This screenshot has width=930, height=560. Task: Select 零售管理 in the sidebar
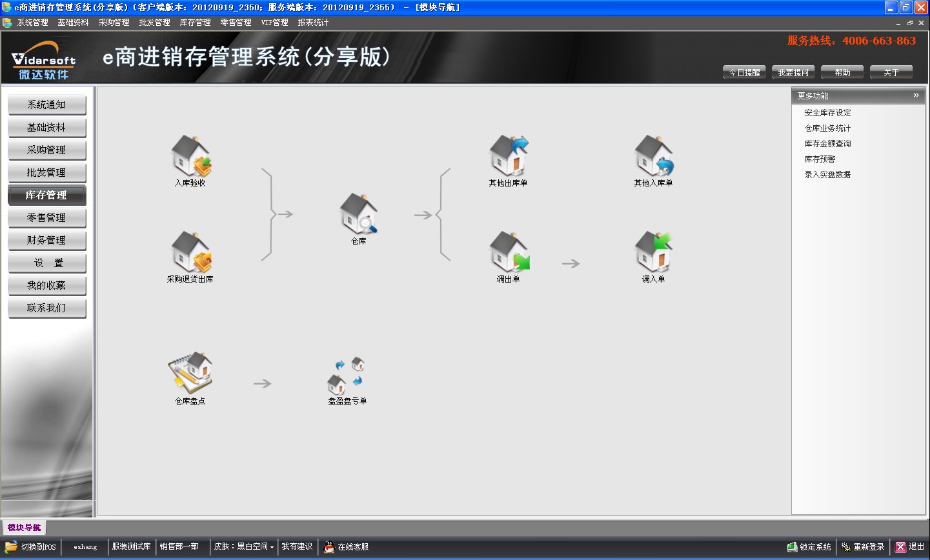[x=46, y=218]
